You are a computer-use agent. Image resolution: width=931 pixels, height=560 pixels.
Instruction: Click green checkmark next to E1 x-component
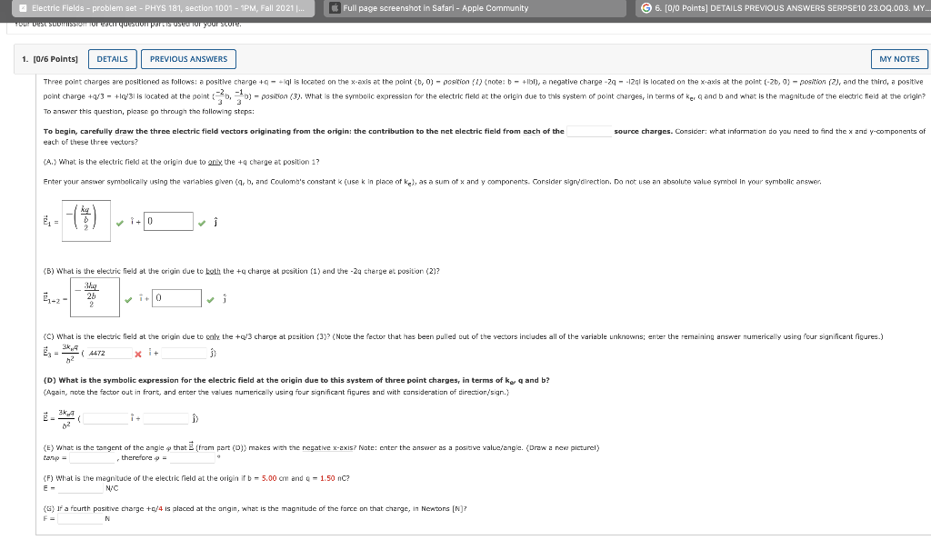120,224
